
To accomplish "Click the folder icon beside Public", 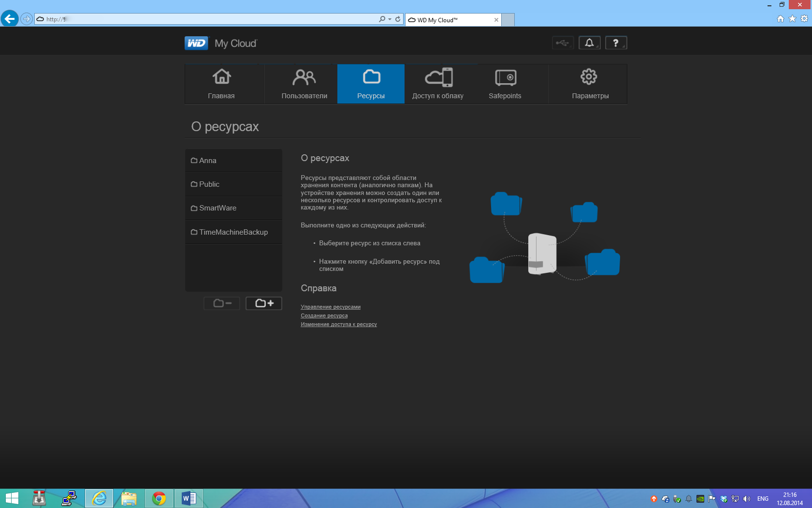I will [x=194, y=184].
